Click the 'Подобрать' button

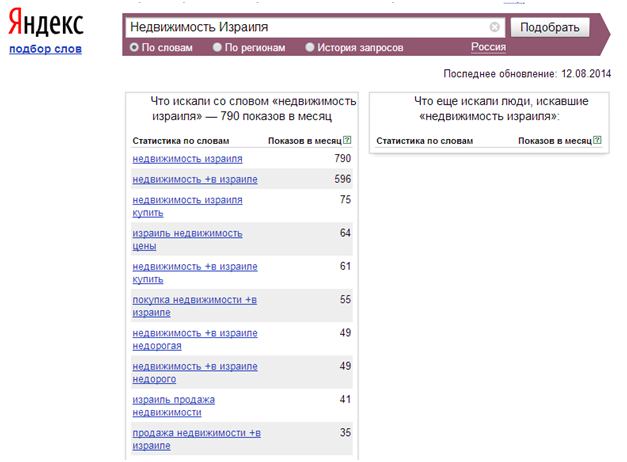pos(550,27)
